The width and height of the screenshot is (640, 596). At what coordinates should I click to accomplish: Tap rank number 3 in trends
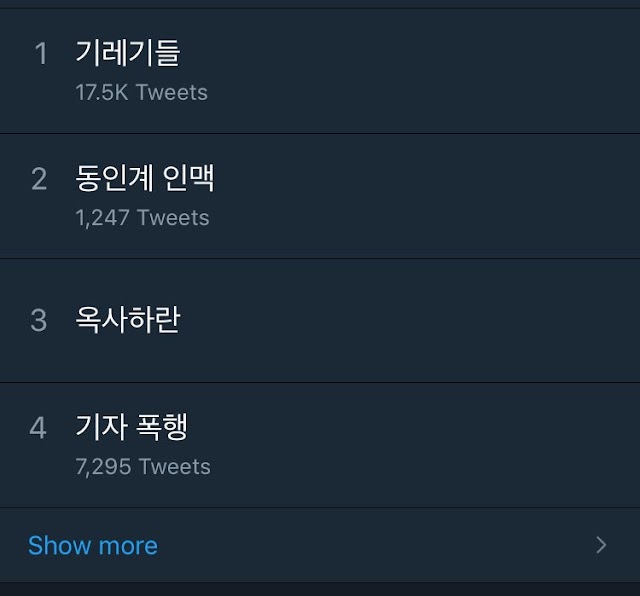point(39,320)
